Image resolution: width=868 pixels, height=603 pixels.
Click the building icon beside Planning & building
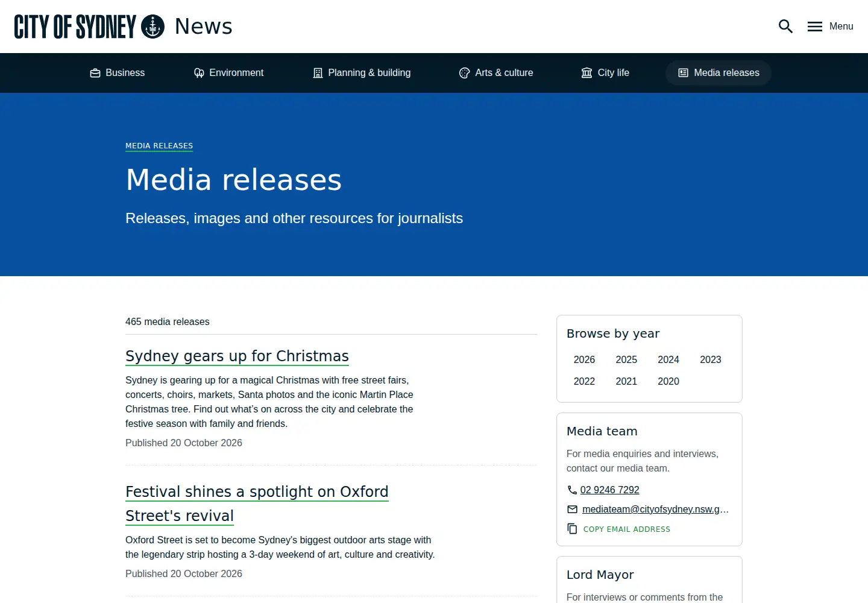pyautogui.click(x=318, y=73)
